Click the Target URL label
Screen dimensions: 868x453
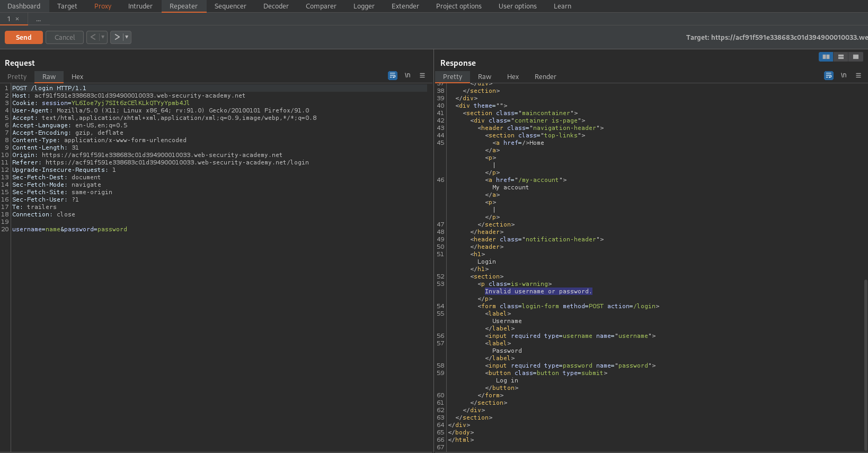coord(777,37)
